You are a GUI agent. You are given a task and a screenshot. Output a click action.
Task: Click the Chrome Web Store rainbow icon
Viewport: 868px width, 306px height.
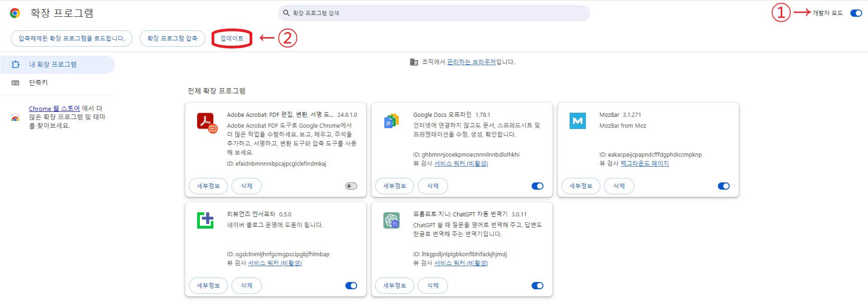pos(15,117)
